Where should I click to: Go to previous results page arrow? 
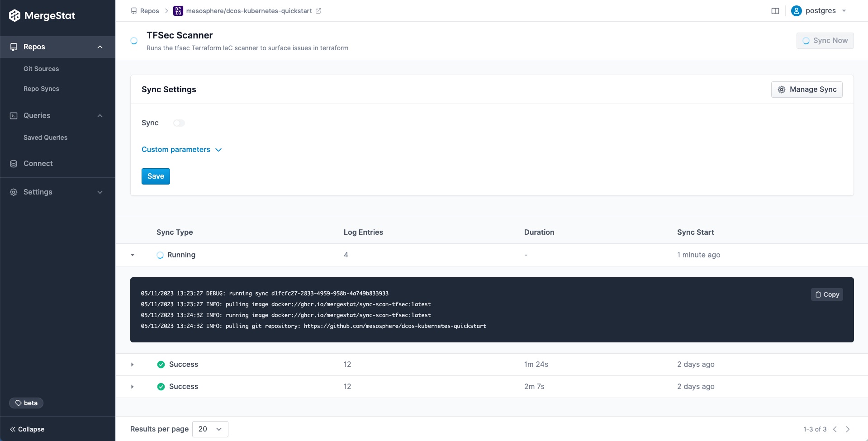click(835, 429)
